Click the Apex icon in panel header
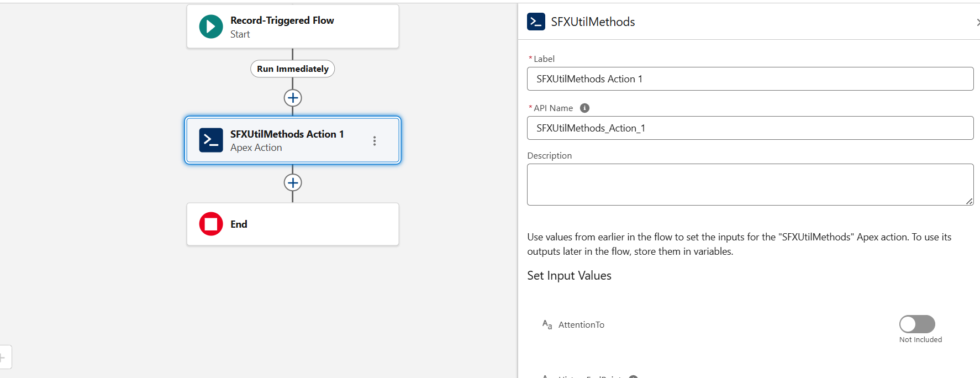Screen dimensions: 980x378 536,22
